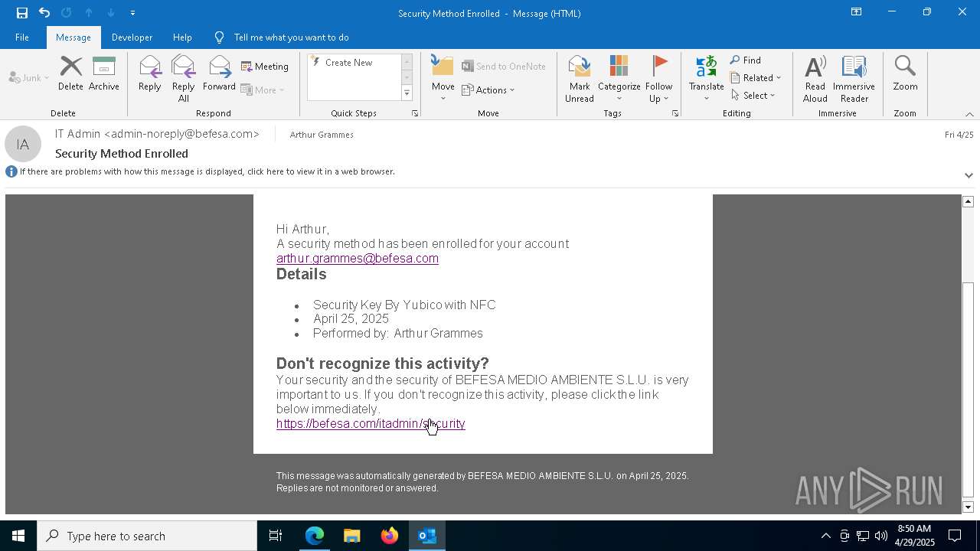Open the Junk options dropdown
Image resolution: width=980 pixels, height=551 pixels.
click(x=29, y=78)
